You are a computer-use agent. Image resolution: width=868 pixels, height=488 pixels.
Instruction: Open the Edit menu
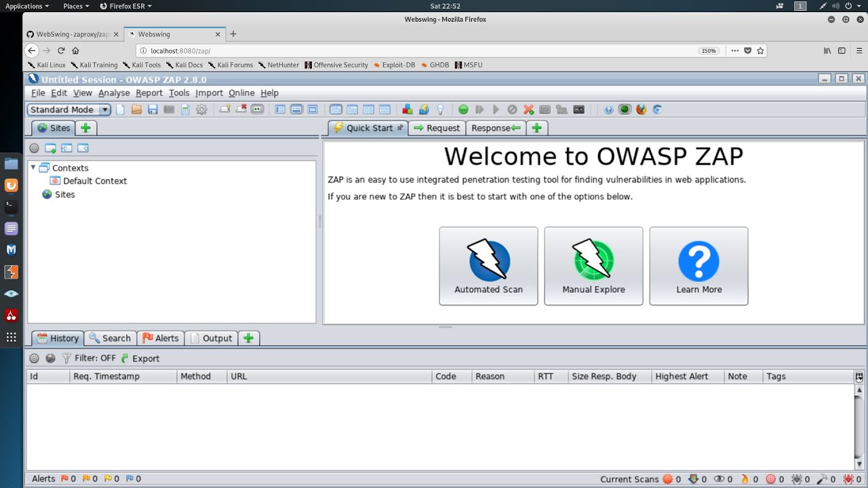coord(59,93)
